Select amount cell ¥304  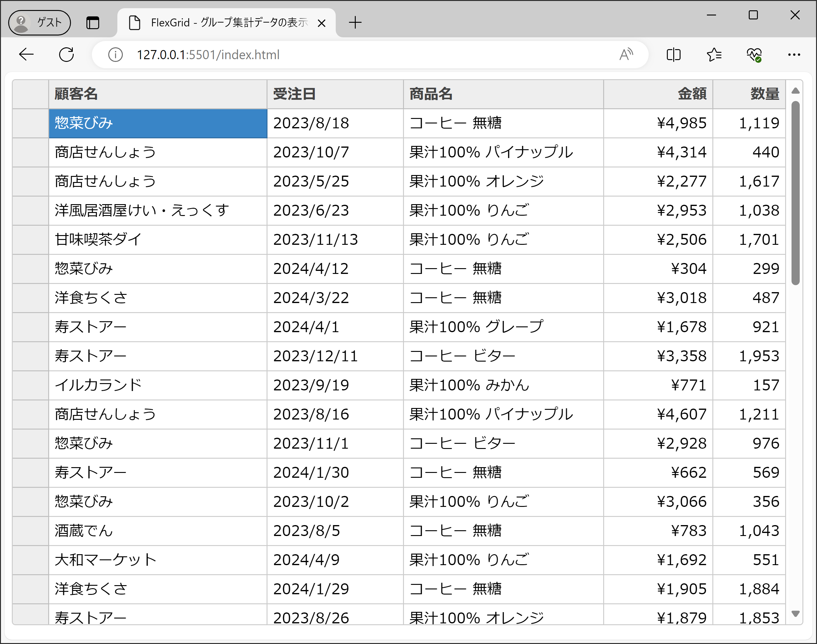(658, 269)
